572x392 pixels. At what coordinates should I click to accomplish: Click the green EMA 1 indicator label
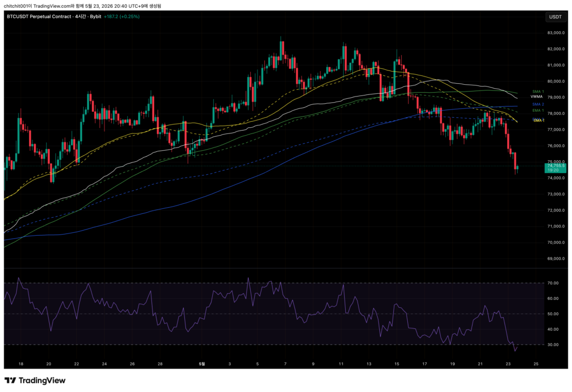pyautogui.click(x=538, y=110)
